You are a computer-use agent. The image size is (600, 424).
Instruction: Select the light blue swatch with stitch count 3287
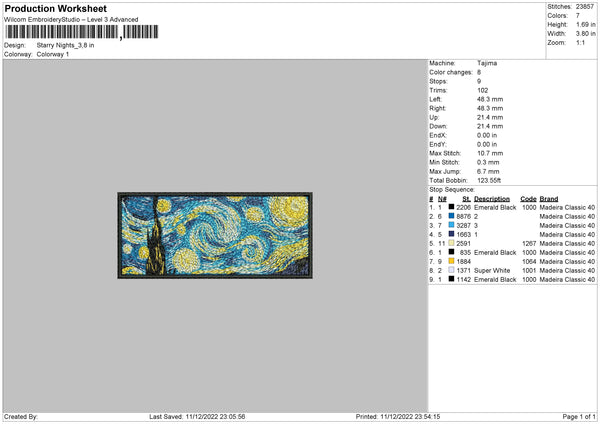point(452,225)
